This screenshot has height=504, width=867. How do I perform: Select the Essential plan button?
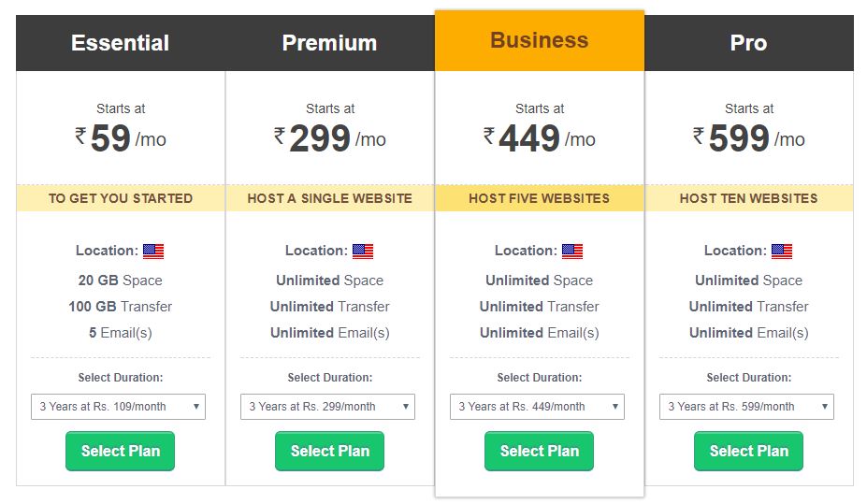coord(120,451)
